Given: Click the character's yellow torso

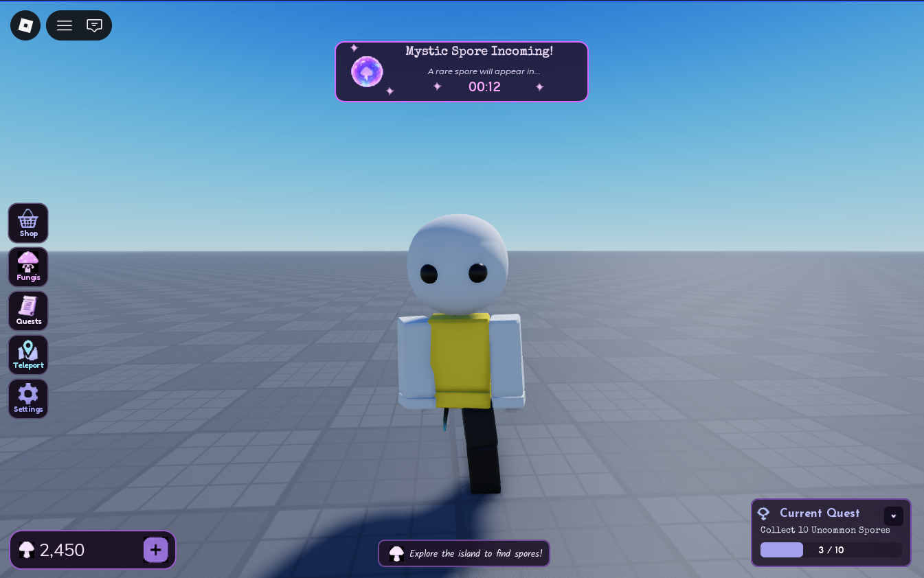Looking at the screenshot, I should click(x=460, y=360).
